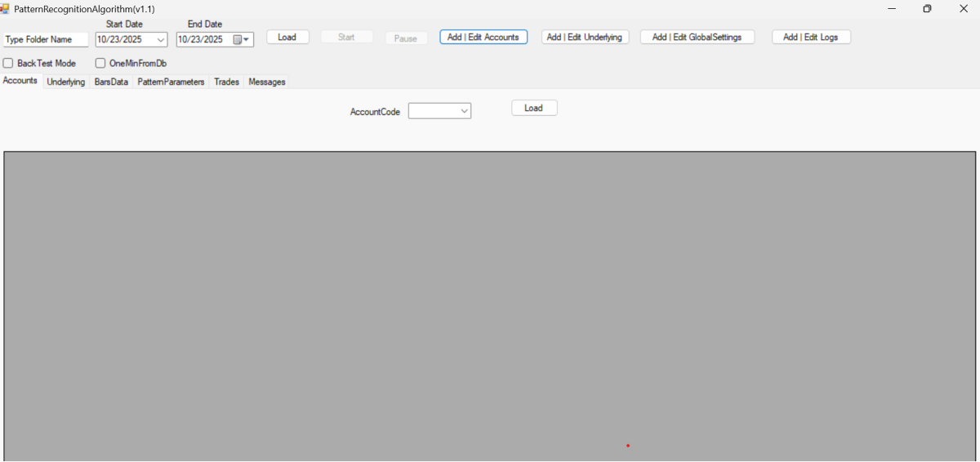Viewport: 980px width, 462px height.
Task: Open the AccountCode combo box
Action: coord(439,111)
